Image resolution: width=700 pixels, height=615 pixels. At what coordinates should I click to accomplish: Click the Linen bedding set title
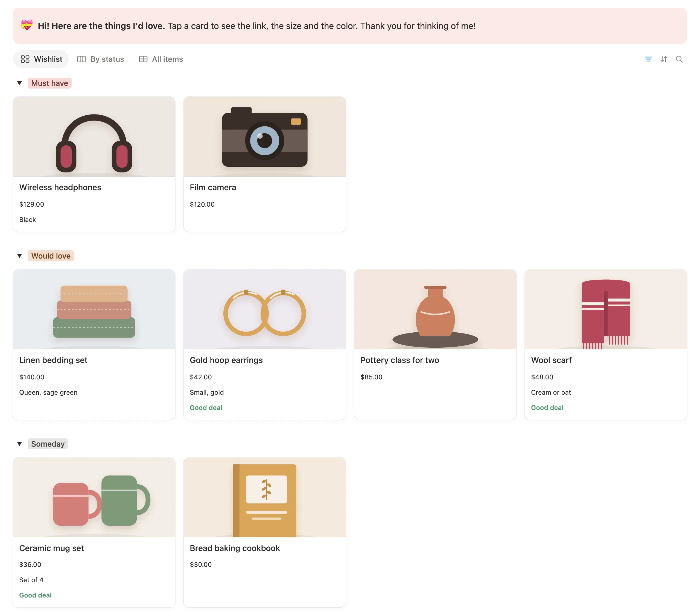(x=53, y=360)
